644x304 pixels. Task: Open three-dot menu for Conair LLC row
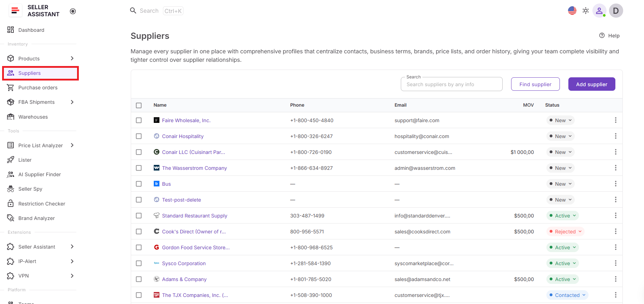616,152
